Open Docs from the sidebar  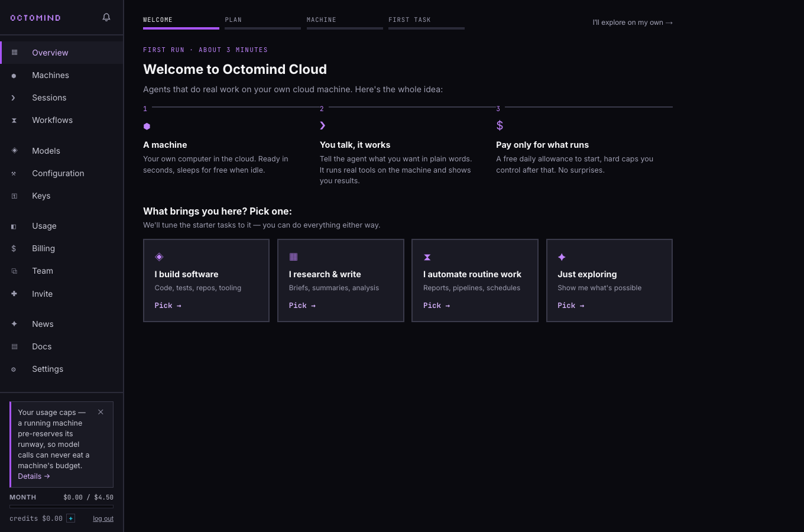[61, 346]
